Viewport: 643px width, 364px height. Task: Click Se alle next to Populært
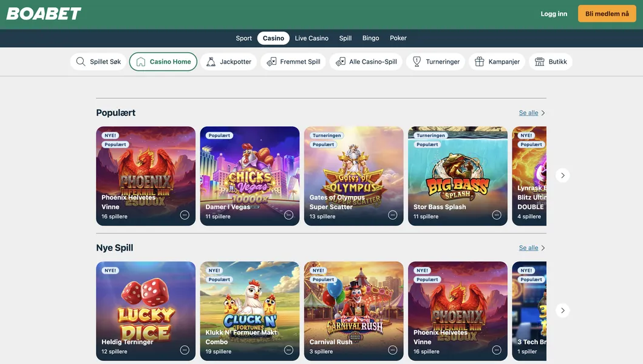point(528,113)
